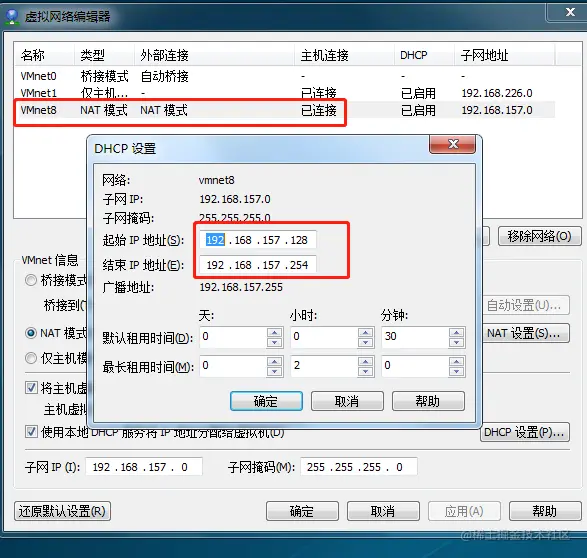Click default lease days input showing 0
The image size is (587, 558).
click(234, 337)
